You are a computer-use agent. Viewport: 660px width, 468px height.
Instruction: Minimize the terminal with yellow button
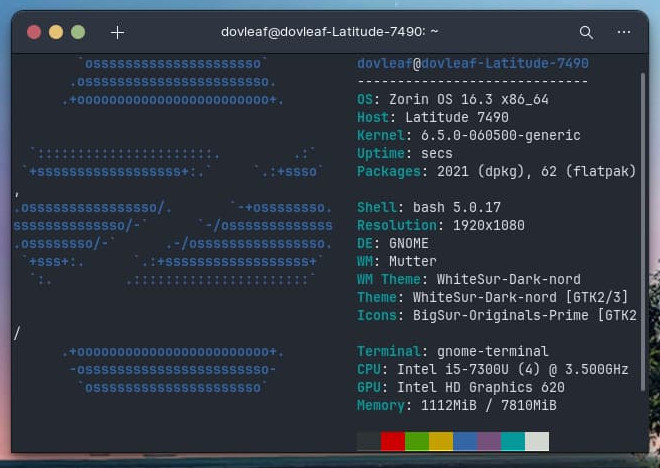[x=56, y=32]
